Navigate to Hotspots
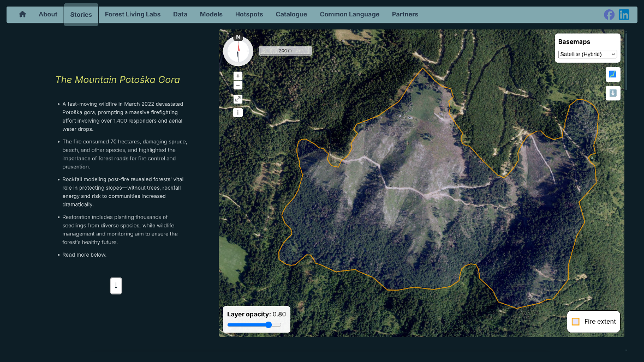The height and width of the screenshot is (362, 644). click(249, 14)
